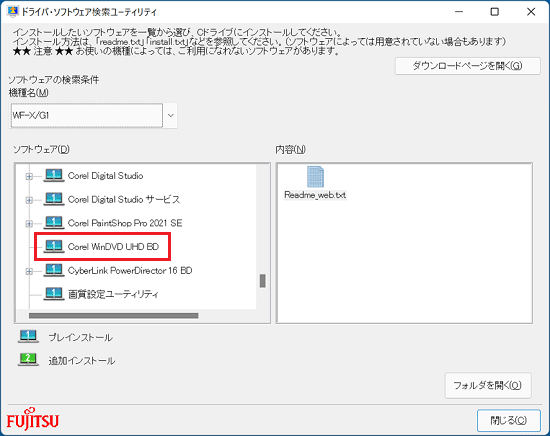The image size is (550, 436).
Task: Click the WF-X/G1 model name field
Action: click(x=87, y=115)
